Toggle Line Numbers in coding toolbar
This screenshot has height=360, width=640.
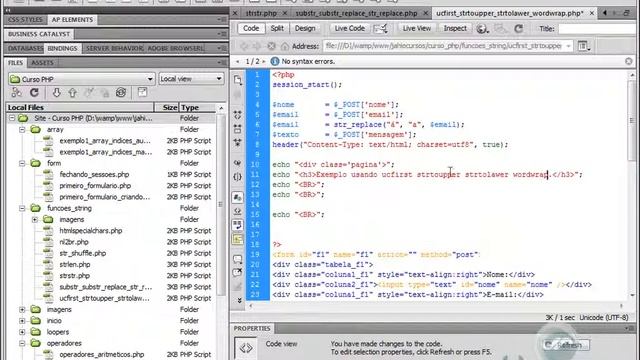(238, 198)
